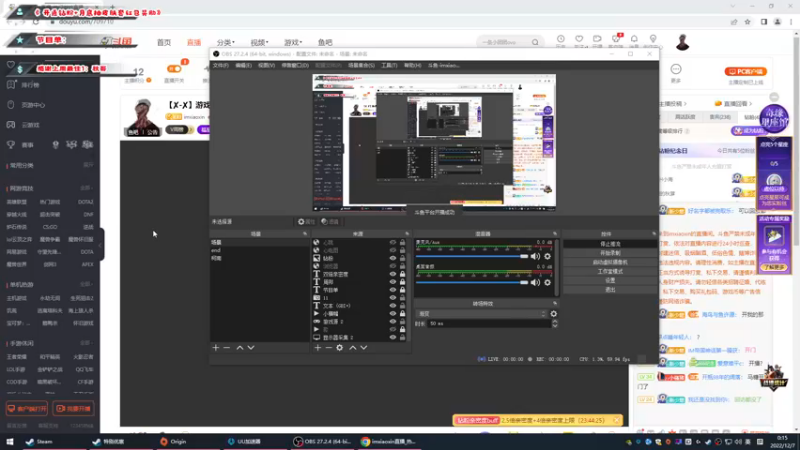The image size is (800, 450).
Task: Toggle lock on 钻粉 source
Action: tap(403, 258)
